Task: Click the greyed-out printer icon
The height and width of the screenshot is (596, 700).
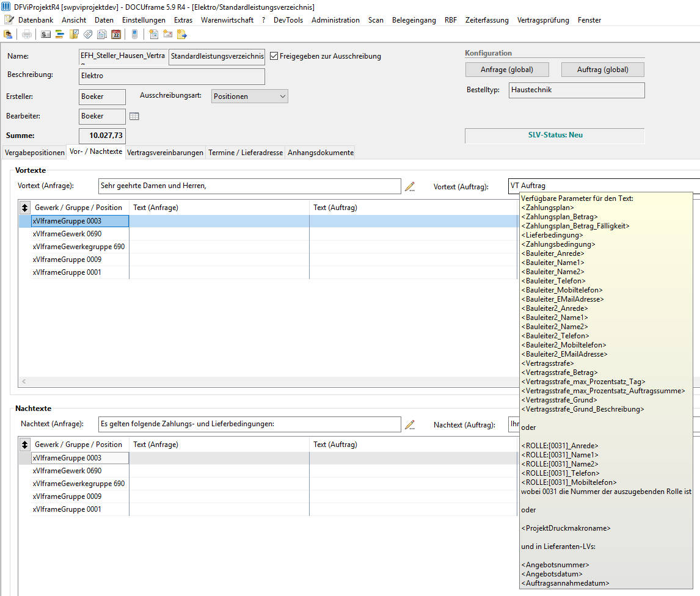Action: [27, 34]
